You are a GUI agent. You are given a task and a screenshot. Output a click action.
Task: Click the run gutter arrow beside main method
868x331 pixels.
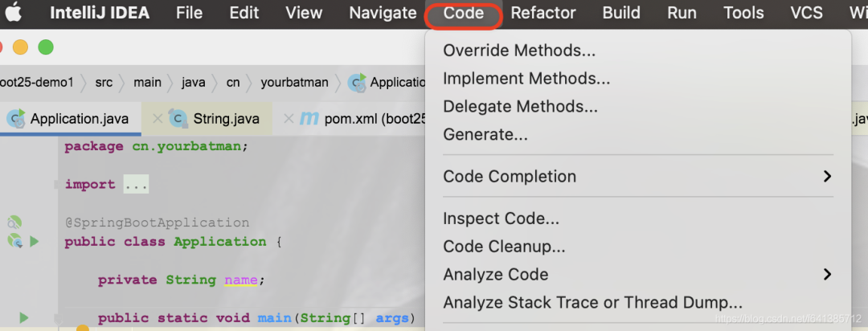coord(23,318)
